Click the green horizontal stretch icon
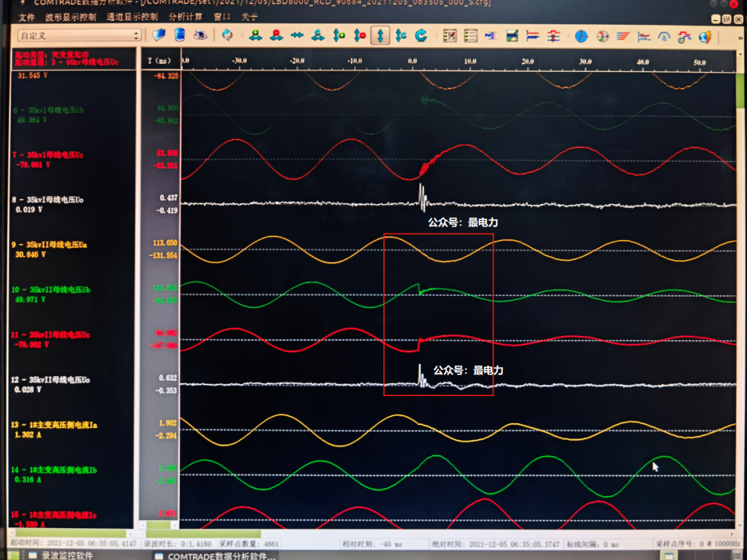This screenshot has height=560, width=747. tap(256, 35)
